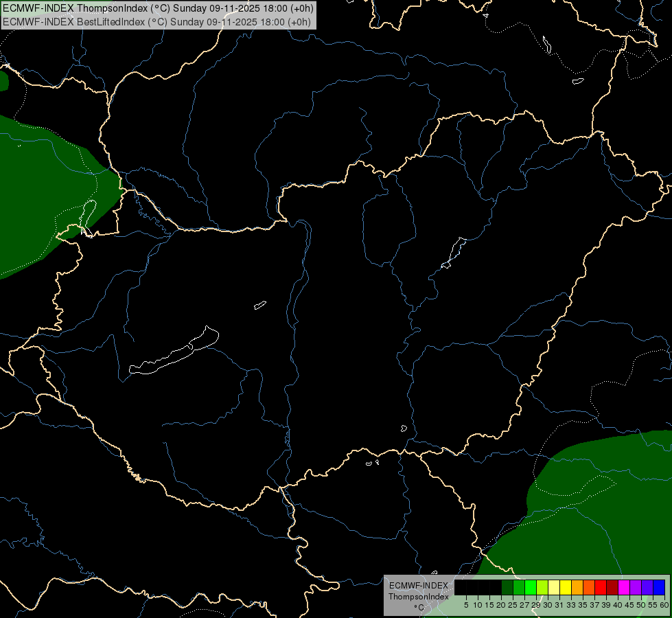This screenshot has height=618, width=672.
Task: Click the medium green 25–27 legend swatch
Action: click(x=519, y=587)
